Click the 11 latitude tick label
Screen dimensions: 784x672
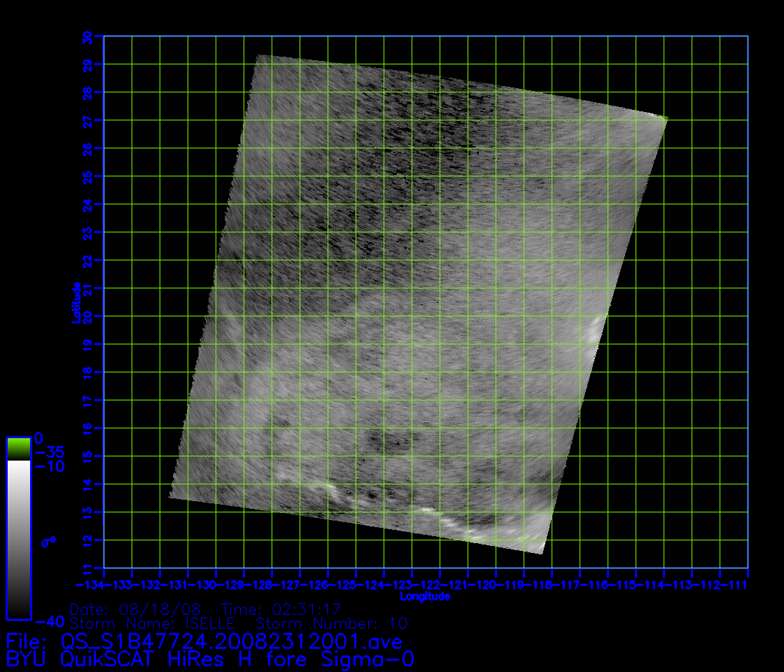coord(88,568)
